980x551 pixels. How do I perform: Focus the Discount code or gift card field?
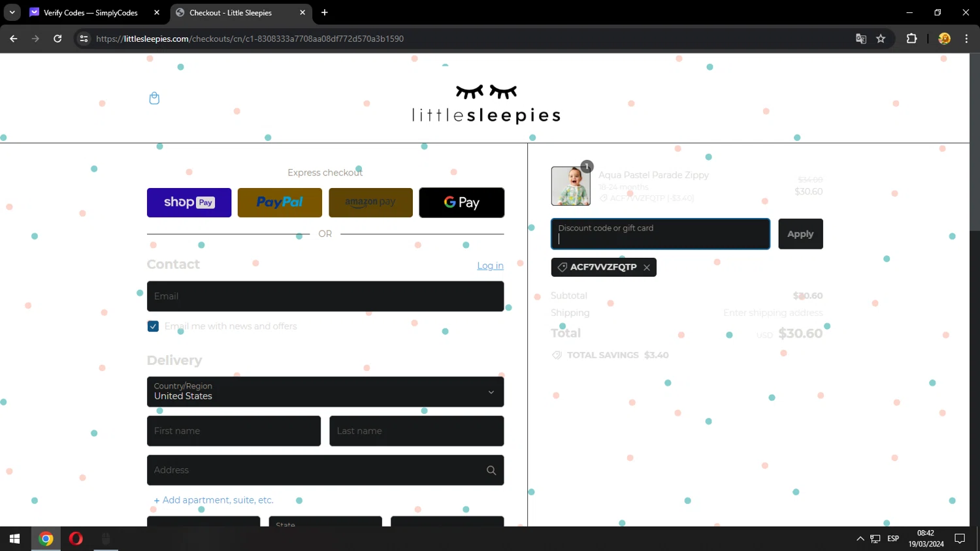(x=661, y=234)
